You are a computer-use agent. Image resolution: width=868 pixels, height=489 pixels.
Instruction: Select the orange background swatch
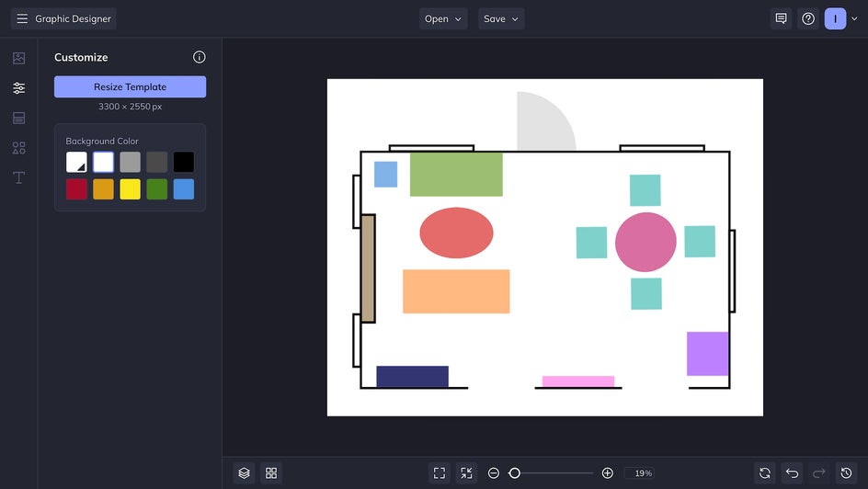[x=104, y=189]
